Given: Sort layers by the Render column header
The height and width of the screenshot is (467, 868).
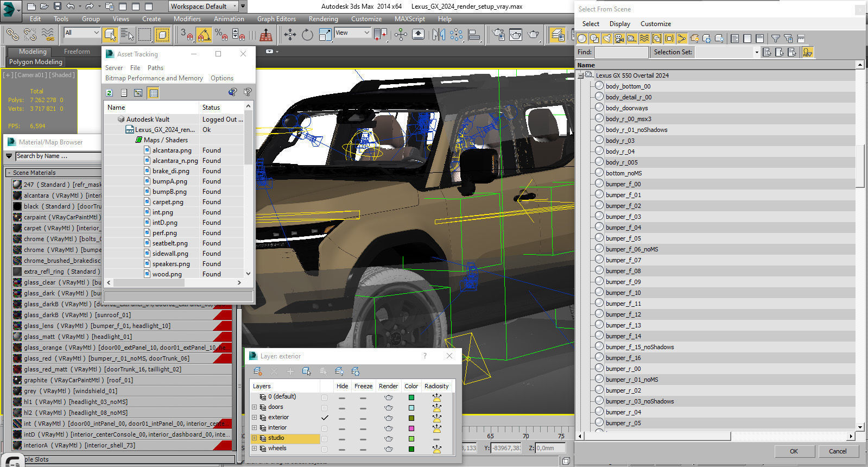Looking at the screenshot, I should point(389,386).
